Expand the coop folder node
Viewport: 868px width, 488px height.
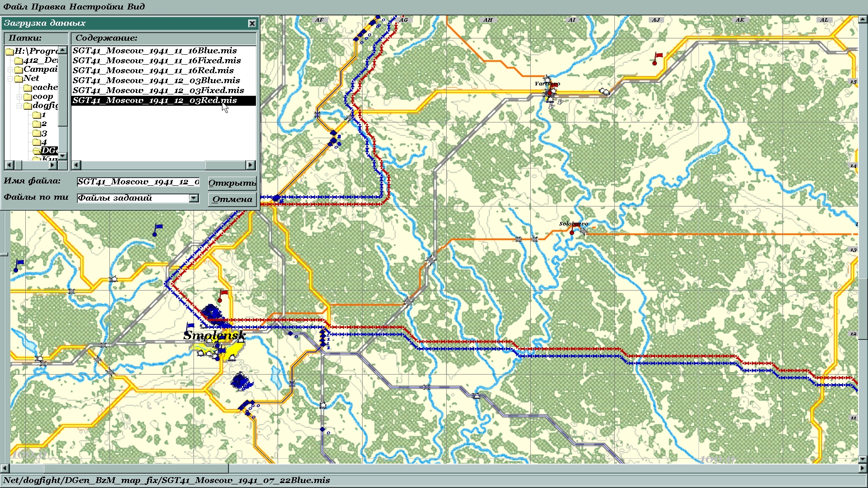(x=19, y=97)
